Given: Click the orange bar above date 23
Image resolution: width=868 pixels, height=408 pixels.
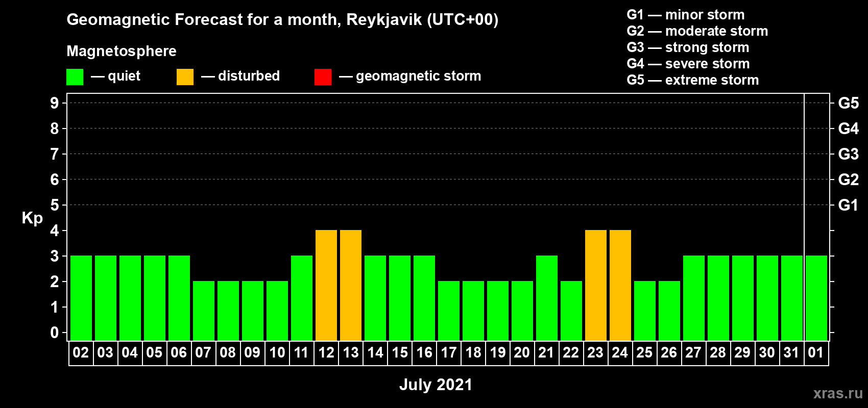Looking at the screenshot, I should coord(596,285).
